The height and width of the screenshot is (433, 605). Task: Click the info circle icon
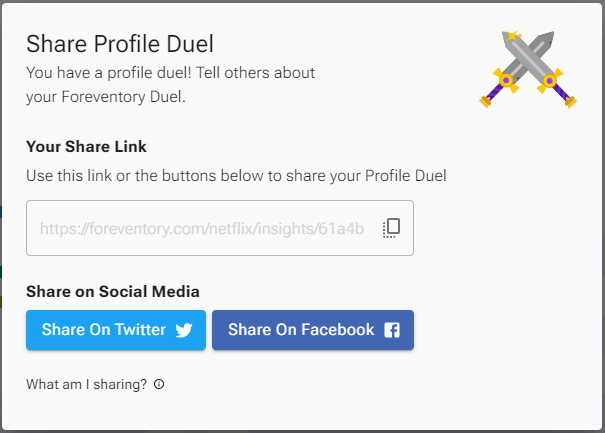pyautogui.click(x=159, y=384)
